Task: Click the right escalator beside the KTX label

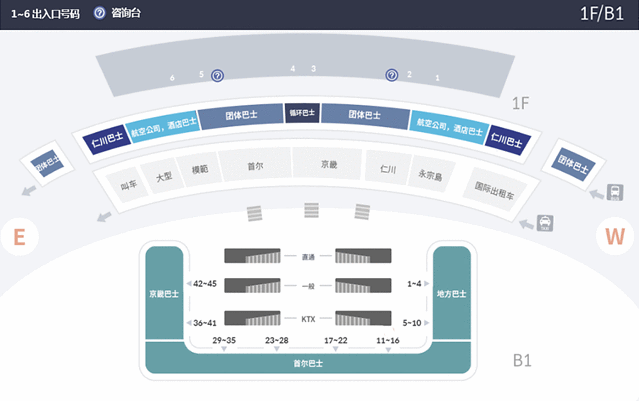Action: pyautogui.click(x=361, y=318)
